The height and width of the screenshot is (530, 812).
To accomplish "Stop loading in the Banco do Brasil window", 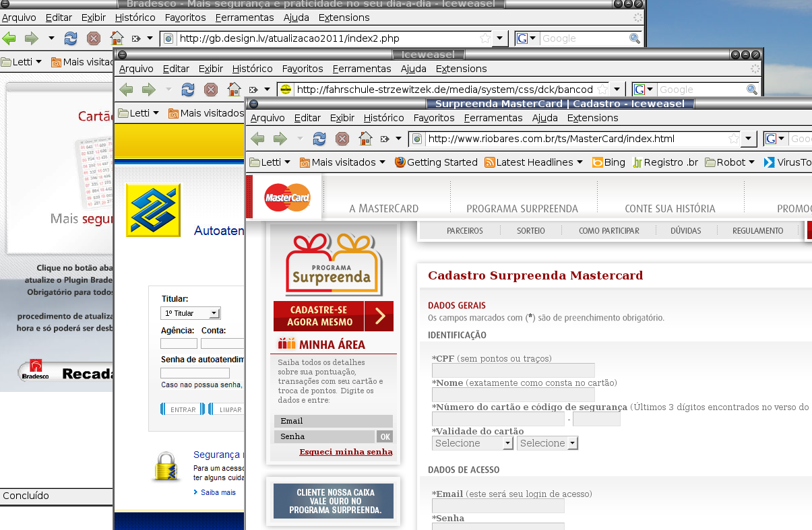I will [x=211, y=90].
